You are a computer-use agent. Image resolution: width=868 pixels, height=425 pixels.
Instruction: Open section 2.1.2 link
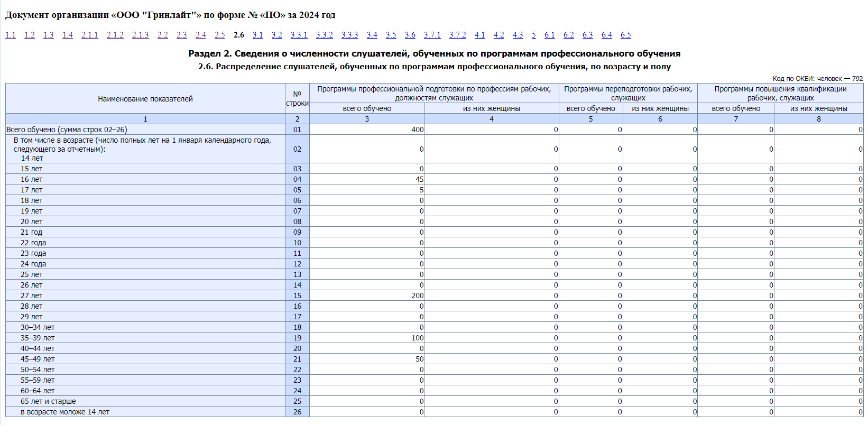click(x=115, y=35)
